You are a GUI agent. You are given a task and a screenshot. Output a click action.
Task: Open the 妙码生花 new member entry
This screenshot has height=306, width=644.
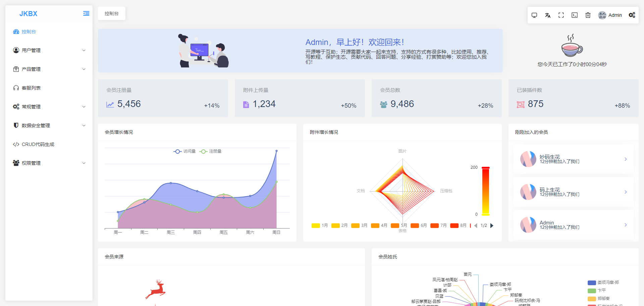pos(574,159)
